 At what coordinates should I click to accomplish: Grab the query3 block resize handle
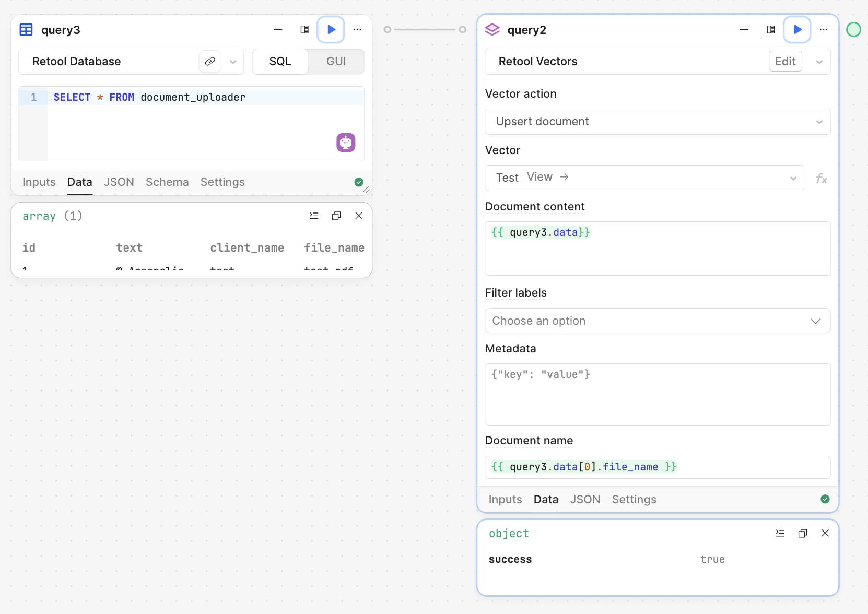tap(366, 190)
